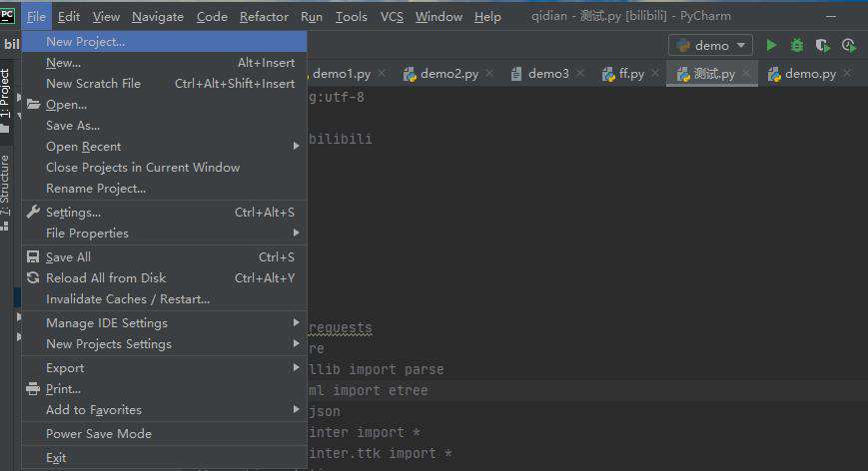Choose Save As... menu entry

165,126
